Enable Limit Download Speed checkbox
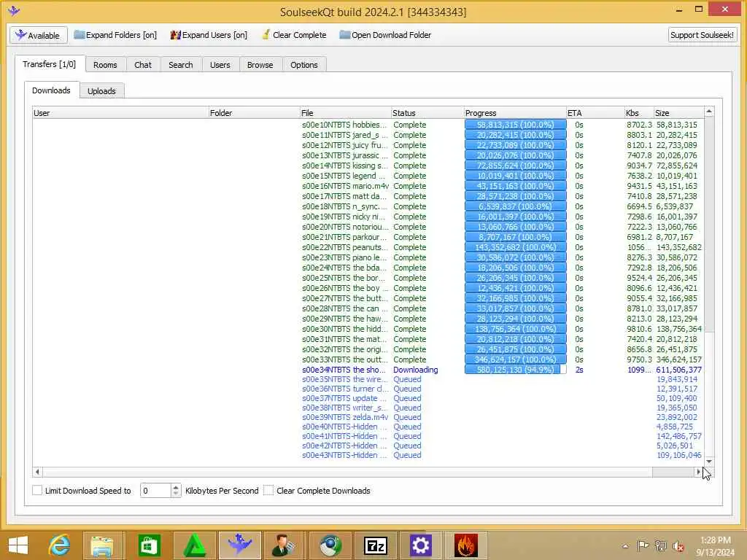The width and height of the screenshot is (747, 560). click(37, 490)
